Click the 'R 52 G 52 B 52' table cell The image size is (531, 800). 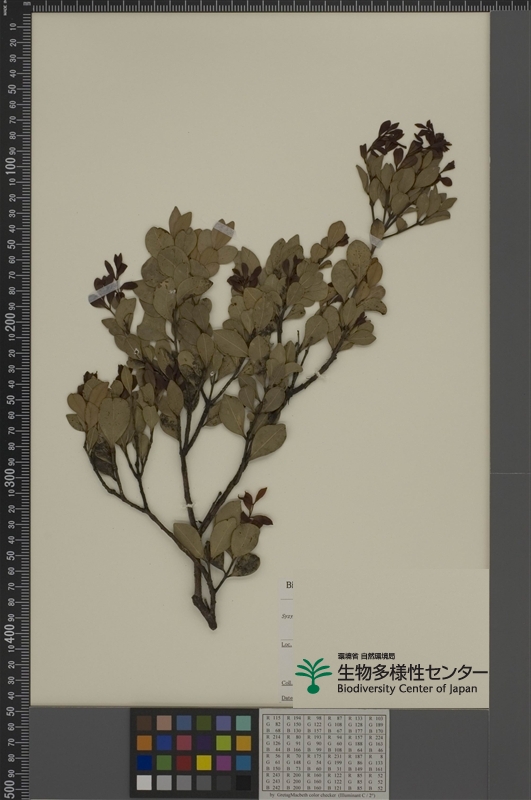375,781
